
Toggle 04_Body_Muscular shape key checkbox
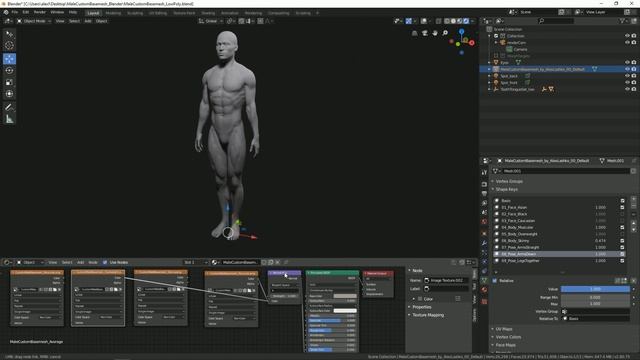pyautogui.click(x=622, y=227)
